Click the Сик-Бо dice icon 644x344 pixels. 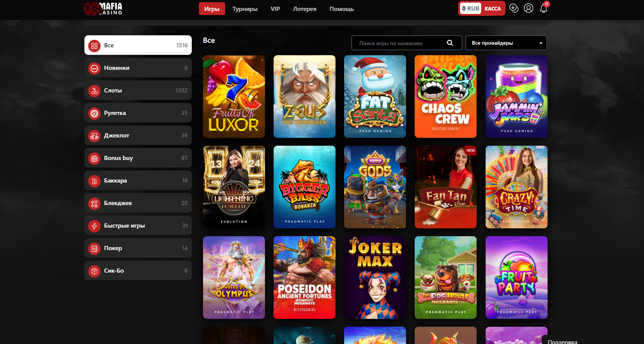pos(94,271)
